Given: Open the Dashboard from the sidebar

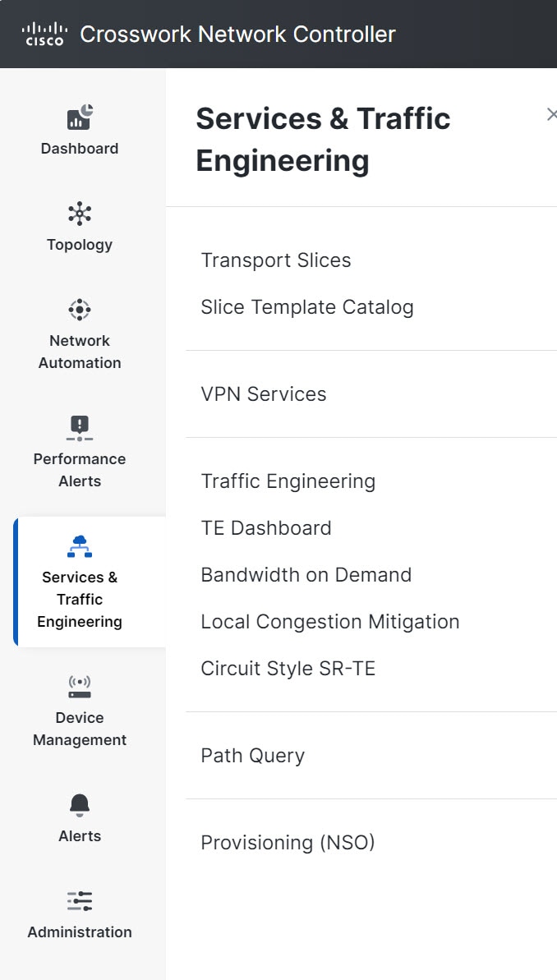Looking at the screenshot, I should click(79, 131).
